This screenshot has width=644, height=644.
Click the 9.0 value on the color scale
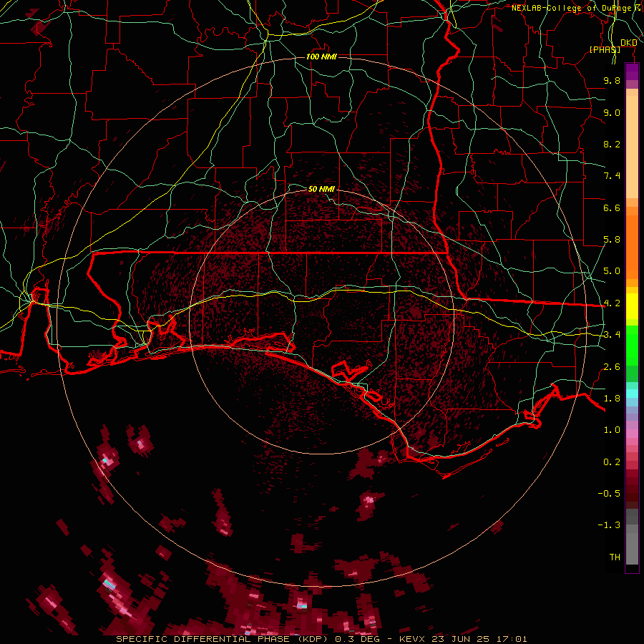tap(612, 112)
